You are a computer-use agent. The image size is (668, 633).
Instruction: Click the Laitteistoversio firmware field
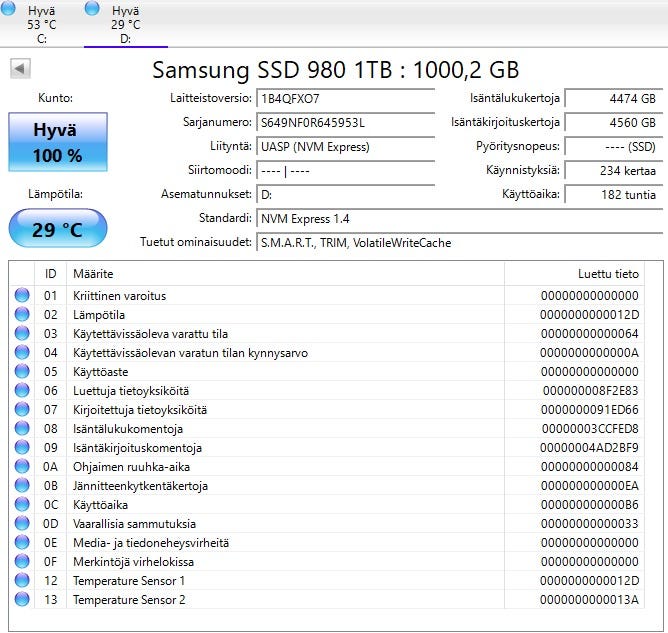point(346,99)
